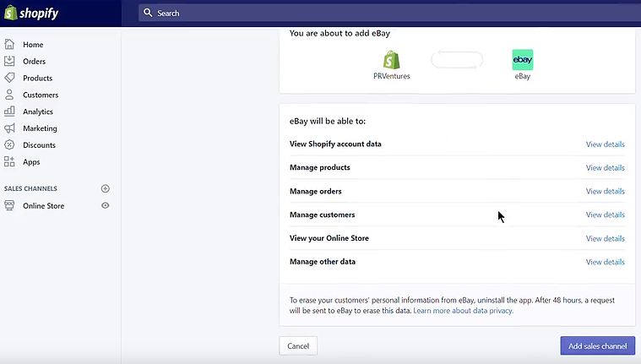641x364 pixels.
Task: Open Customers person icon
Action: (9, 95)
